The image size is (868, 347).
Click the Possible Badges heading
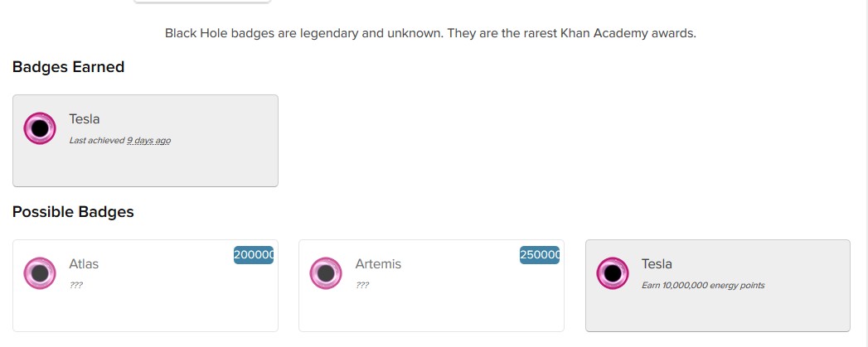coord(73,212)
